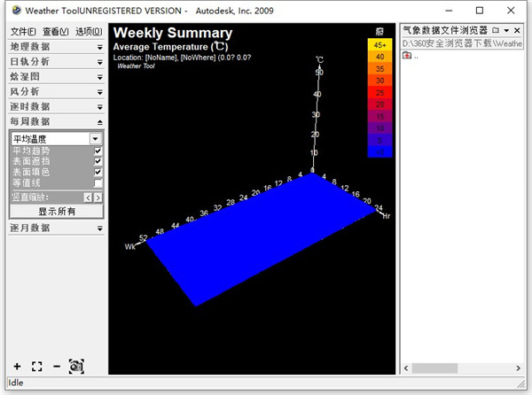
Task: Open the parent folder up icon
Action: pos(407,56)
